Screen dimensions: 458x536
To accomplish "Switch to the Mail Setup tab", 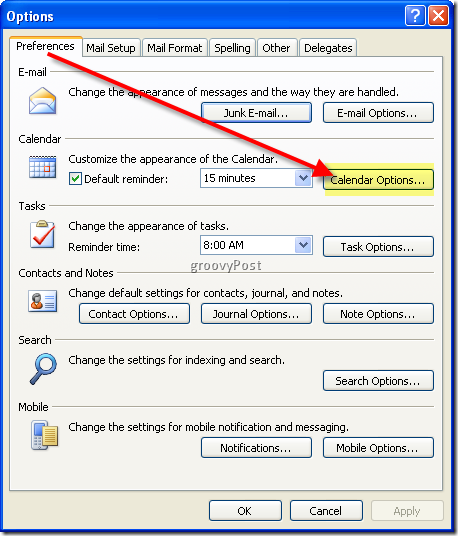I will 111,48.
